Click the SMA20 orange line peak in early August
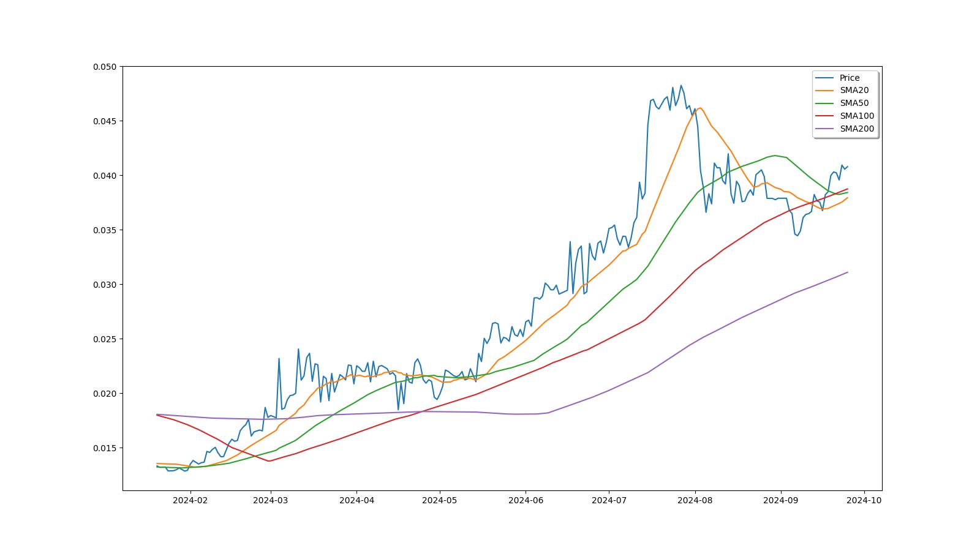Image resolution: width=980 pixels, height=551 pixels. click(700, 108)
